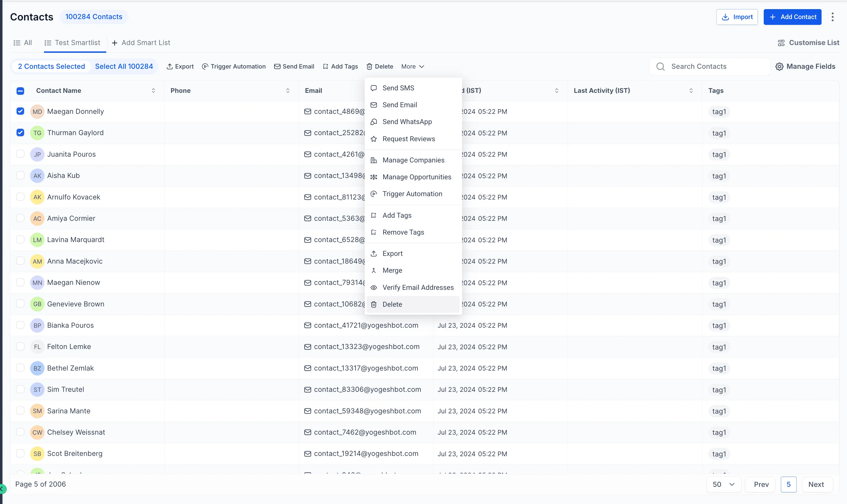Click the Contact Name column sort arrows
This screenshot has height=504, width=847.
pyautogui.click(x=153, y=90)
